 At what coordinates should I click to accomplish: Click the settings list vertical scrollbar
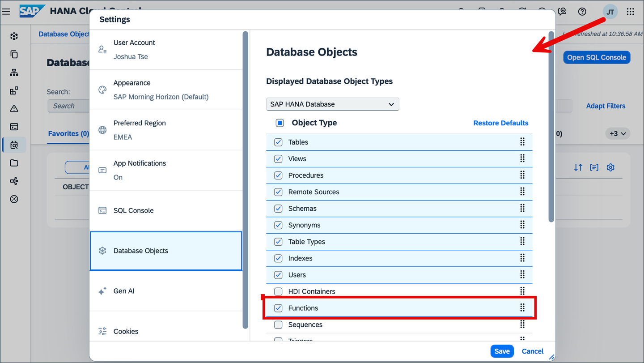245,179
